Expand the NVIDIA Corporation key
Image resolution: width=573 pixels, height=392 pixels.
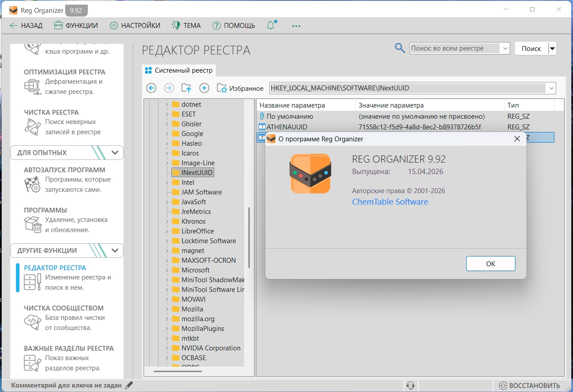(167, 348)
